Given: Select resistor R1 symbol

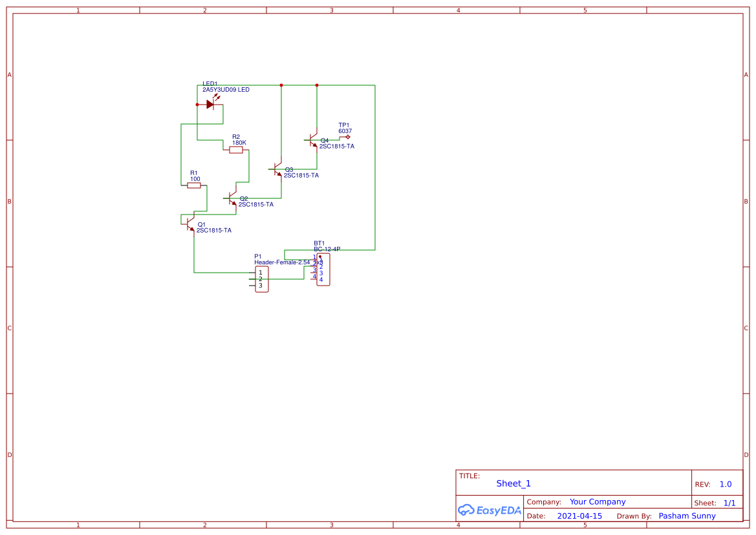Looking at the screenshot, I should [194, 184].
